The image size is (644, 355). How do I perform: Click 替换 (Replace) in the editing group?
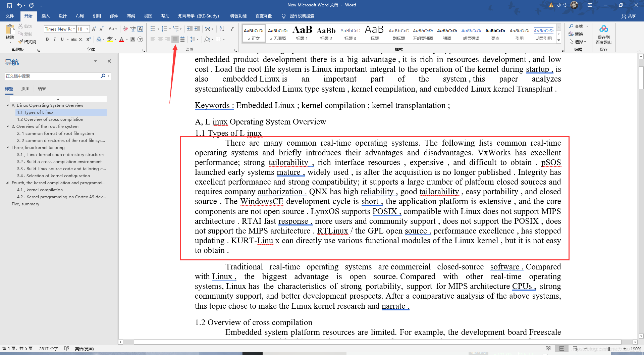click(576, 34)
